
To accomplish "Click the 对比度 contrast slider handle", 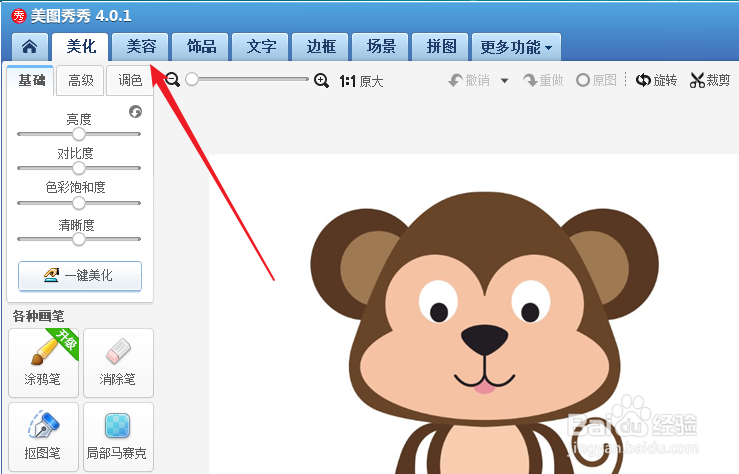I will [x=79, y=168].
